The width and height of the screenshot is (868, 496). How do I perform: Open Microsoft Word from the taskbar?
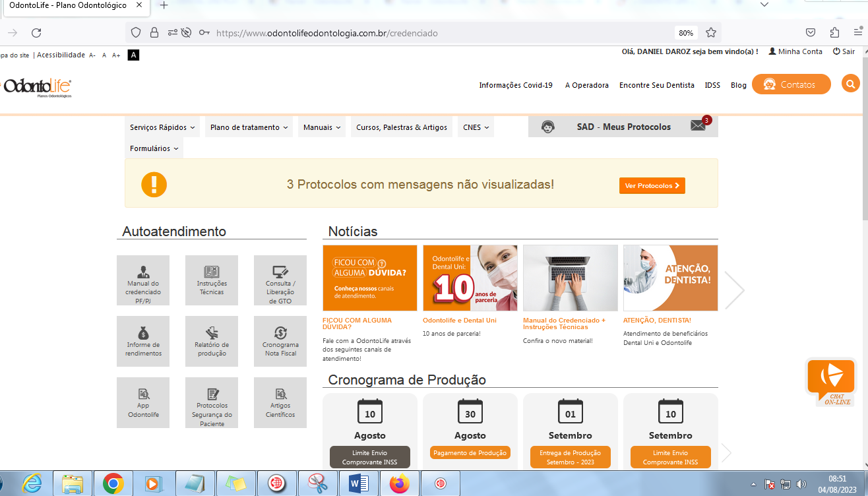[359, 484]
